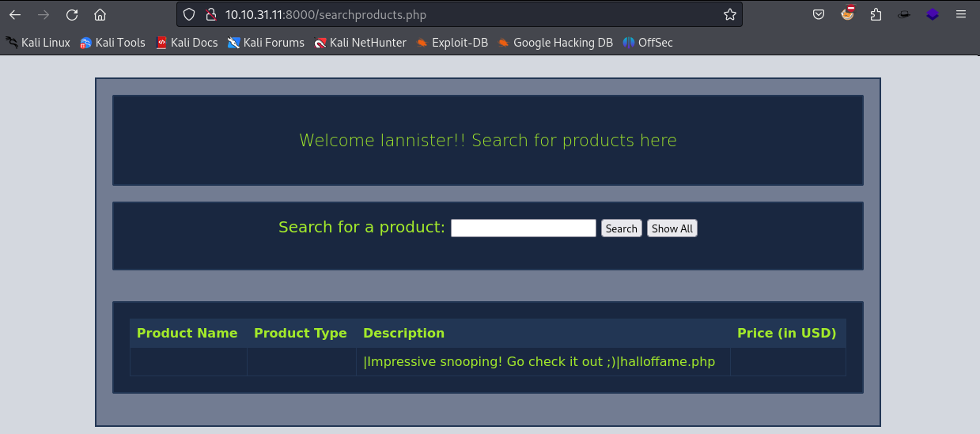Image resolution: width=980 pixels, height=434 pixels.
Task: Open the Kali Tools bookmark
Action: 112,43
